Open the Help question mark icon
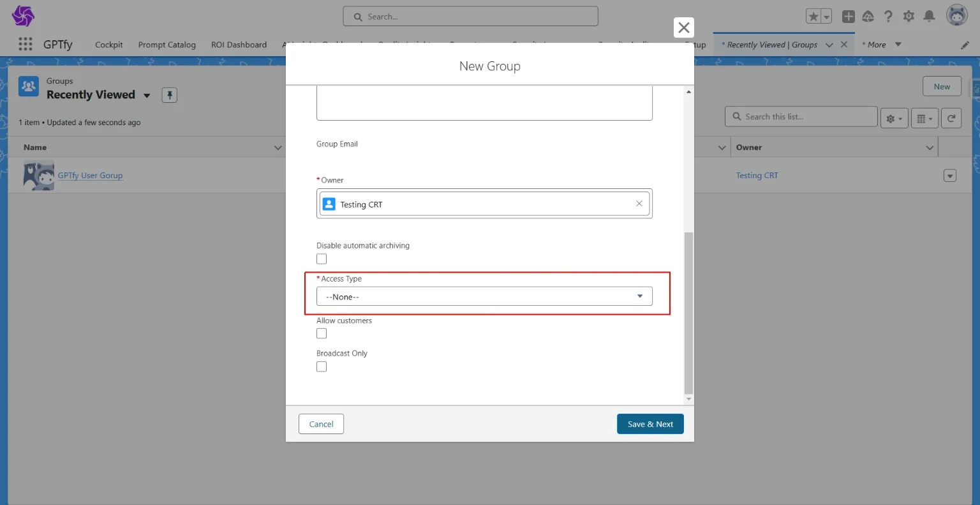 click(888, 17)
